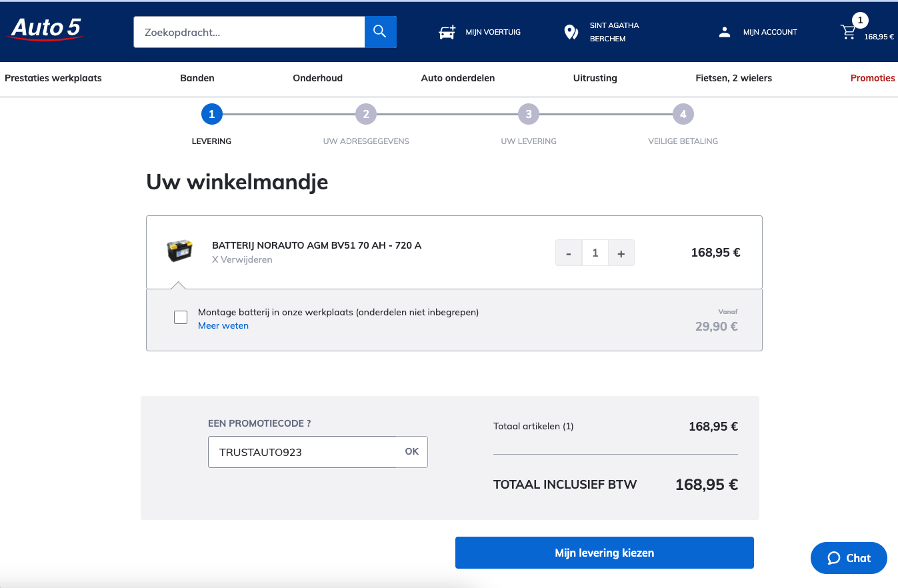Open Fietsen, 2 wielers menu
The width and height of the screenshot is (898, 588).
coord(734,78)
